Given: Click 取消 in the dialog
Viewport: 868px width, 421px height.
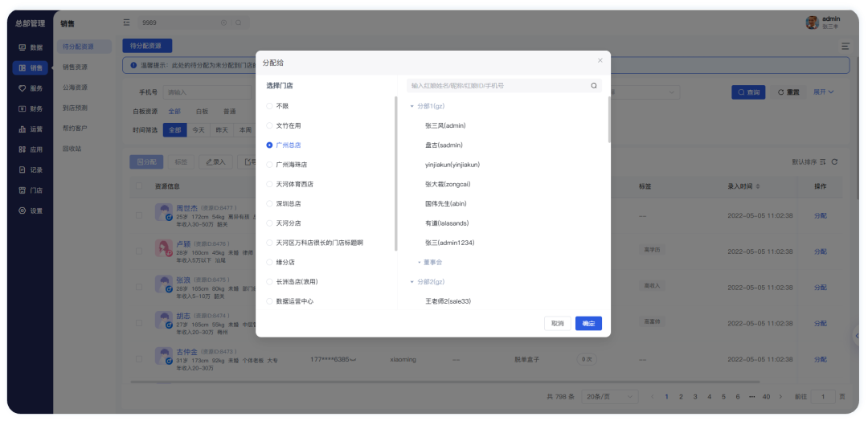Looking at the screenshot, I should pyautogui.click(x=558, y=324).
